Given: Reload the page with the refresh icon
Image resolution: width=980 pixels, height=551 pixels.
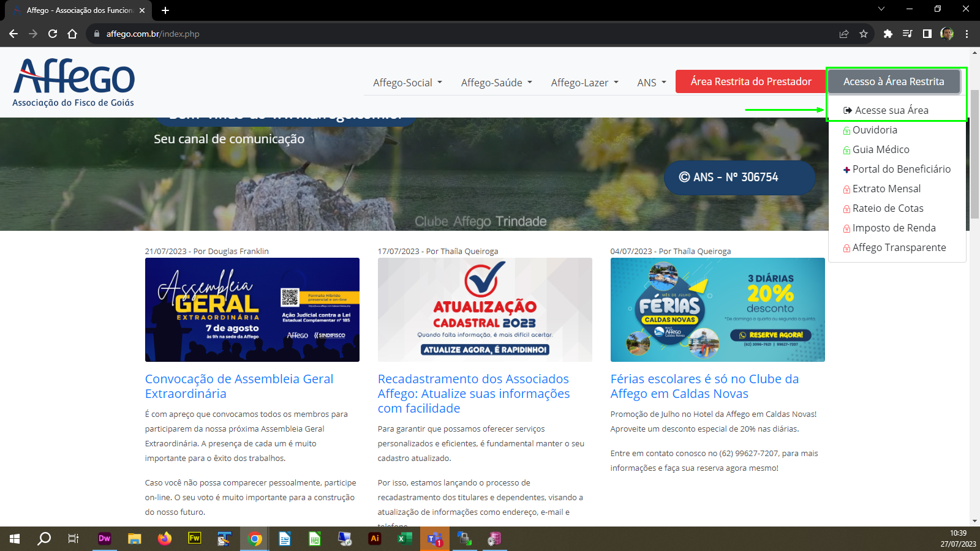Looking at the screenshot, I should click(x=53, y=34).
